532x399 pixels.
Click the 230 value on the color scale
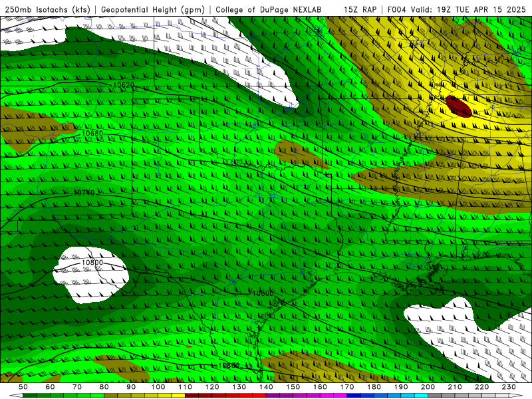[x=509, y=387]
